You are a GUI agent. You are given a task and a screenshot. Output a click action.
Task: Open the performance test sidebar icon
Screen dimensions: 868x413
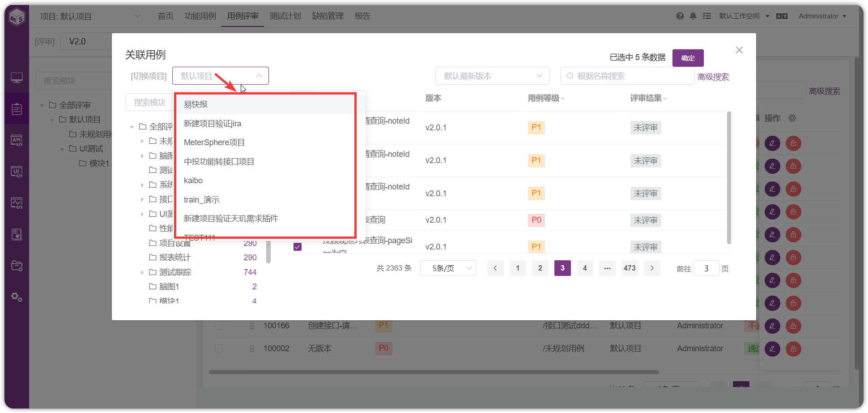[x=17, y=203]
